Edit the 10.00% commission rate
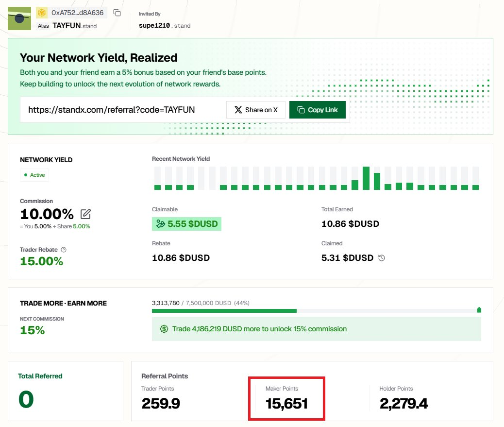Screen dimensions: 504x427 [85, 214]
